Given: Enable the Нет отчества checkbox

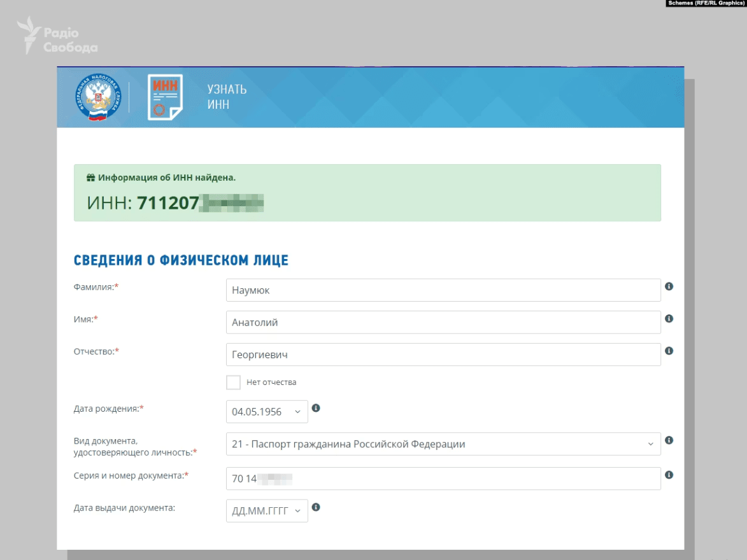Looking at the screenshot, I should point(234,382).
